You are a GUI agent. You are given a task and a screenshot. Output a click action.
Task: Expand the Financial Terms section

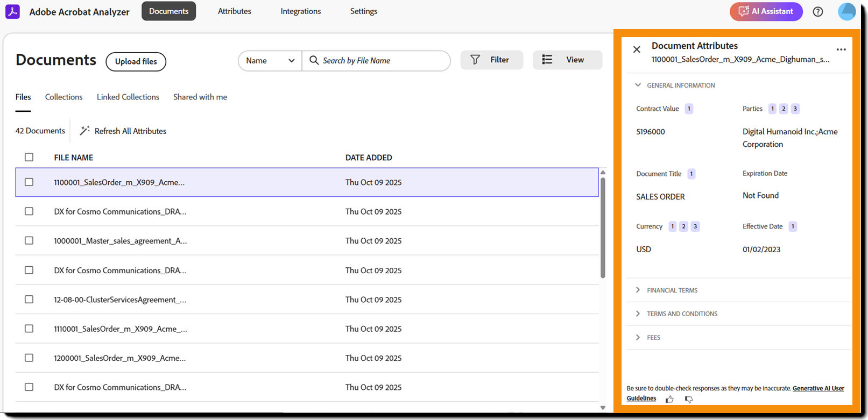click(x=638, y=290)
